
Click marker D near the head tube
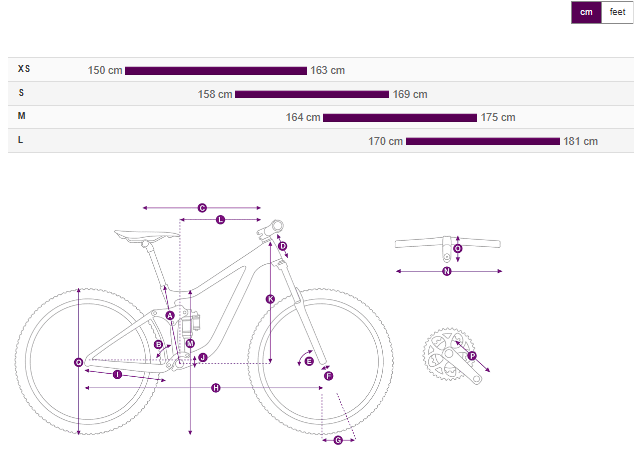282,246
